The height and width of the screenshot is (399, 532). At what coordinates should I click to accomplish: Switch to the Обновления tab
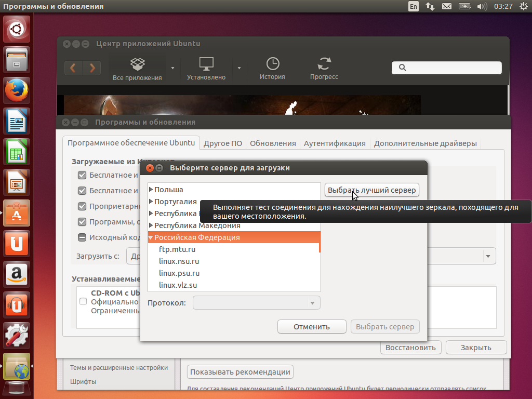tap(273, 143)
